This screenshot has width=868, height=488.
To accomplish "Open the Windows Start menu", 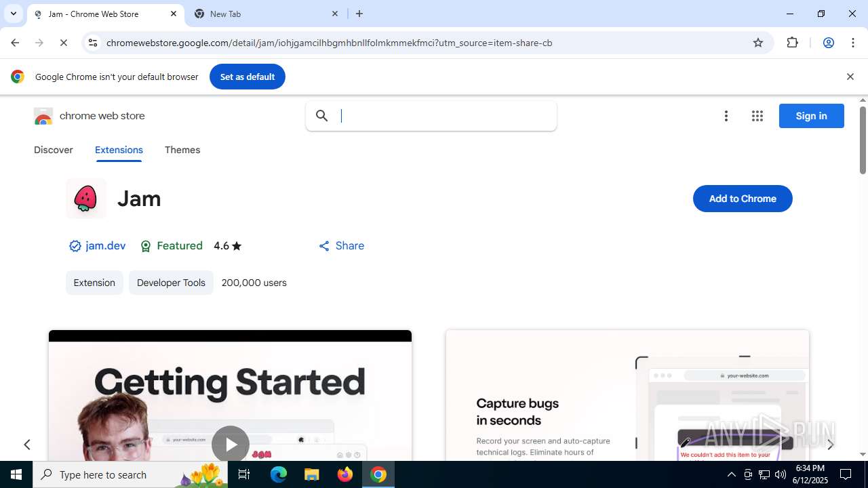I will pos(16,474).
